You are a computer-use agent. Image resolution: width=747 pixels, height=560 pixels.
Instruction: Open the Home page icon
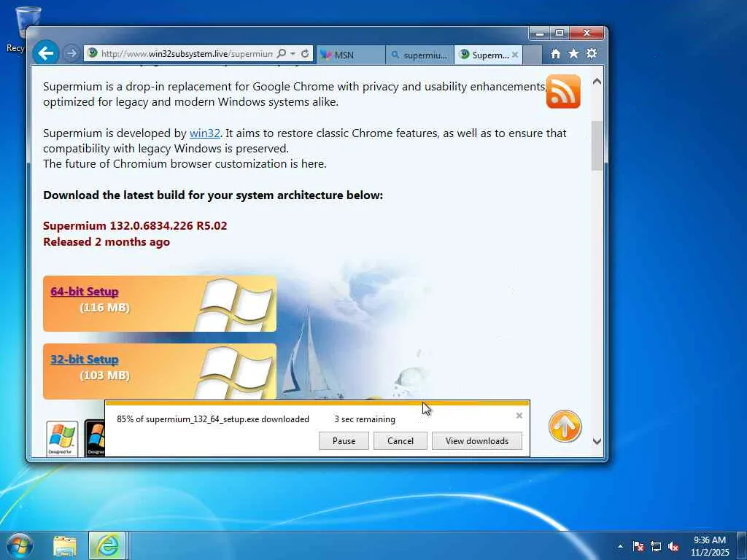pyautogui.click(x=555, y=54)
